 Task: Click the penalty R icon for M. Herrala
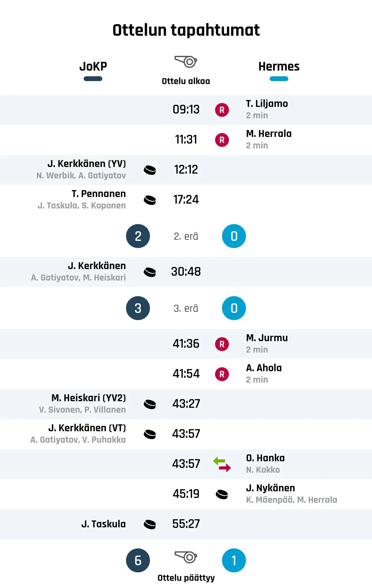tap(222, 140)
